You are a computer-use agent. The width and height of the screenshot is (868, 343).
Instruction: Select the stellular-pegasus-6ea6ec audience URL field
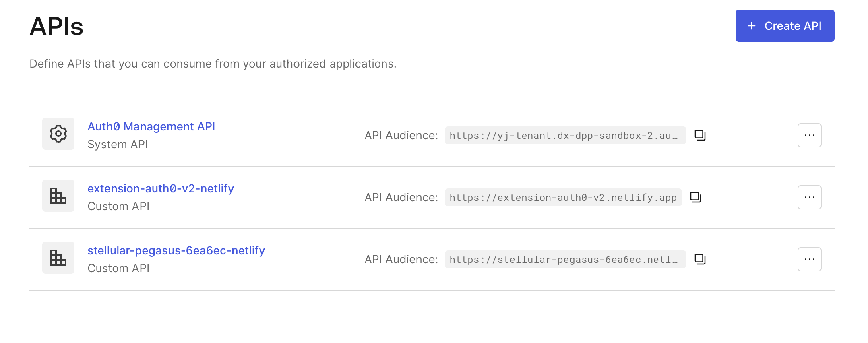[565, 259]
